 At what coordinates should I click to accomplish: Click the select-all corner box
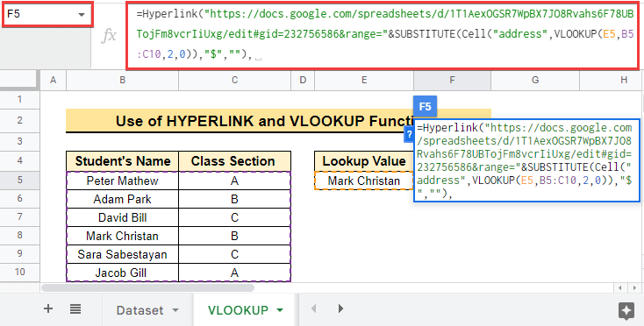19,80
